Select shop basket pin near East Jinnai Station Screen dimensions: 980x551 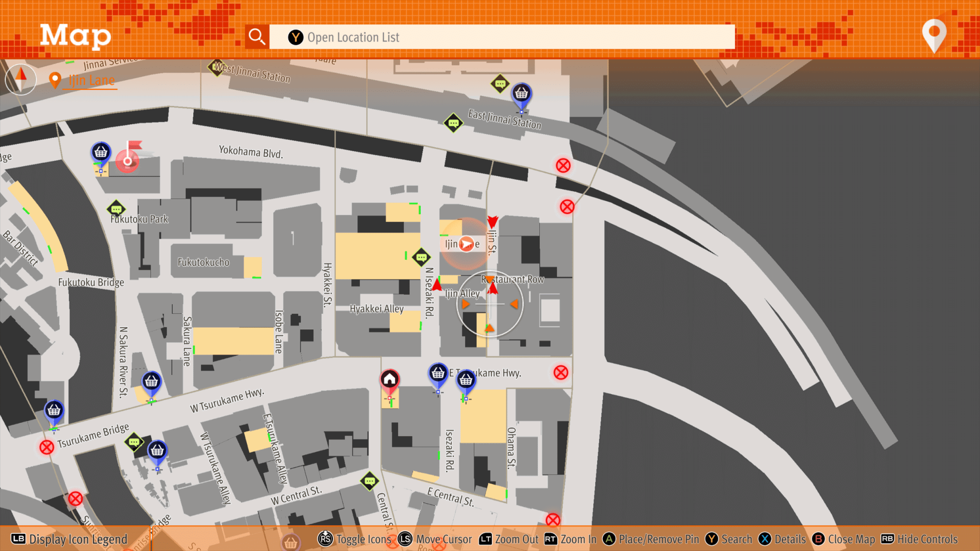[521, 94]
